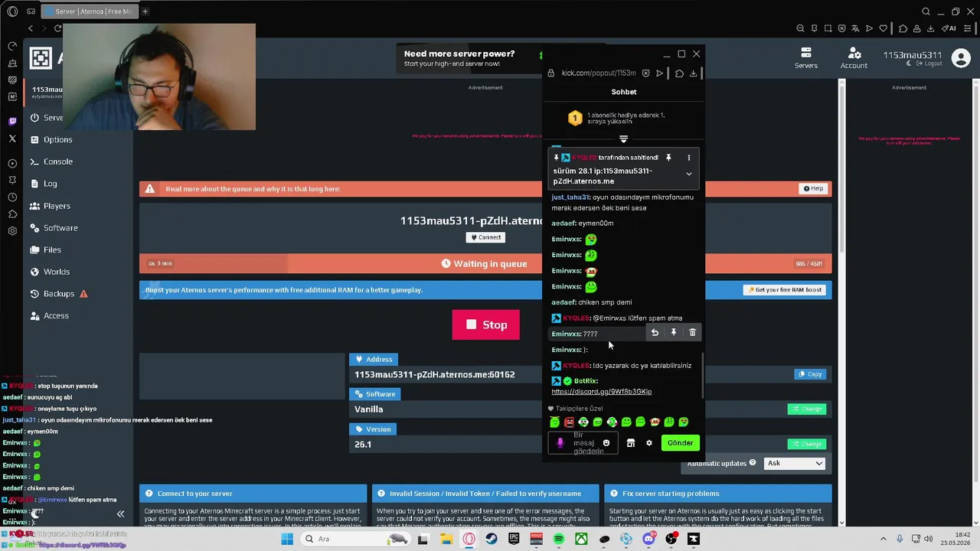Open the Automatic updates Ask dropdown
Image resolution: width=980 pixels, height=551 pixels.
pyautogui.click(x=795, y=463)
